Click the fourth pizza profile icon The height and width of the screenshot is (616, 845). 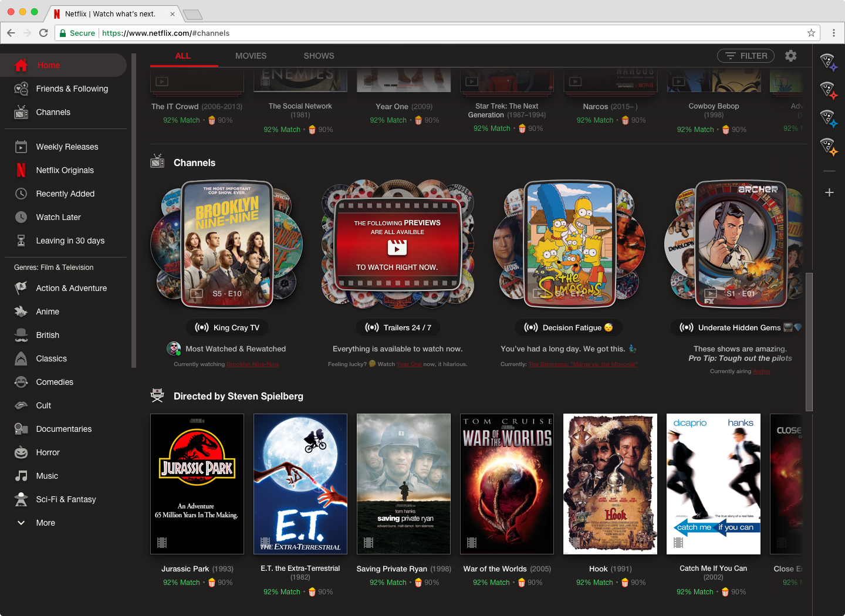click(829, 147)
